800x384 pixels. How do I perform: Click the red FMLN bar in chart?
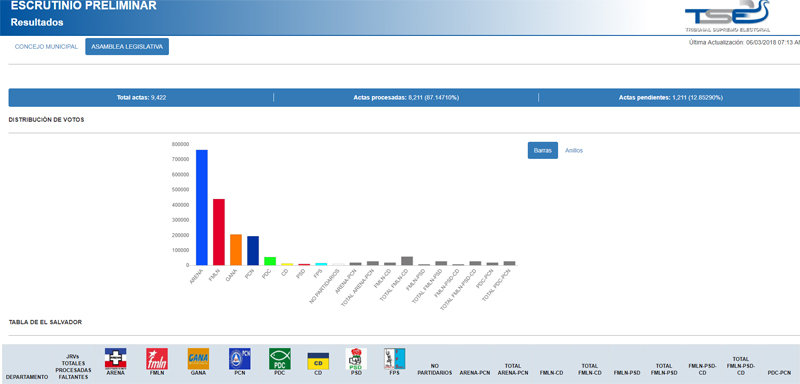pyautogui.click(x=219, y=232)
